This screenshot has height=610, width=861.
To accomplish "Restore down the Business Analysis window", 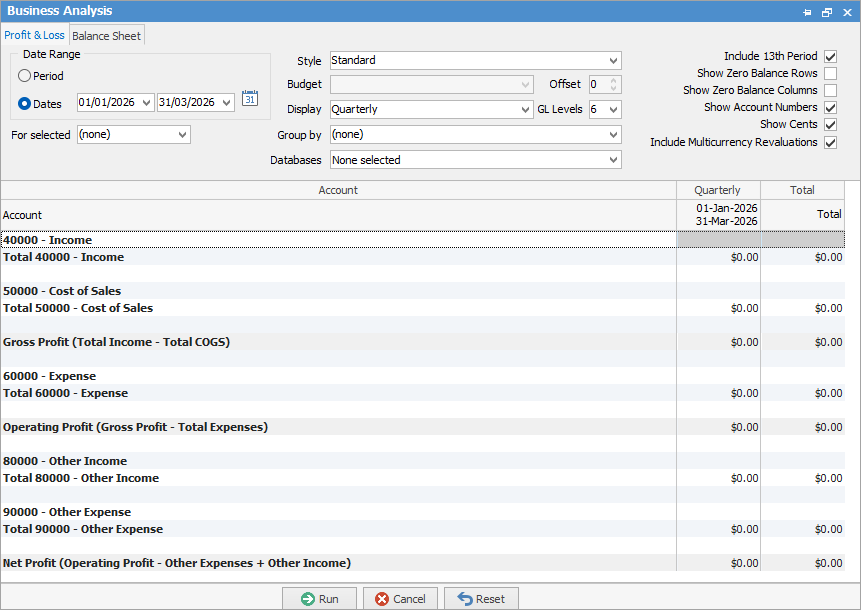I will [x=826, y=12].
